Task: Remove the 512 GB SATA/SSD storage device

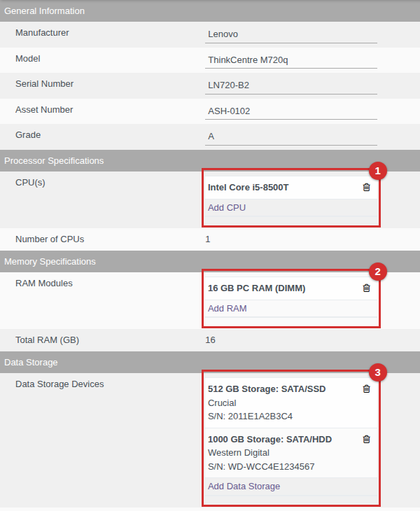Action: tap(366, 388)
